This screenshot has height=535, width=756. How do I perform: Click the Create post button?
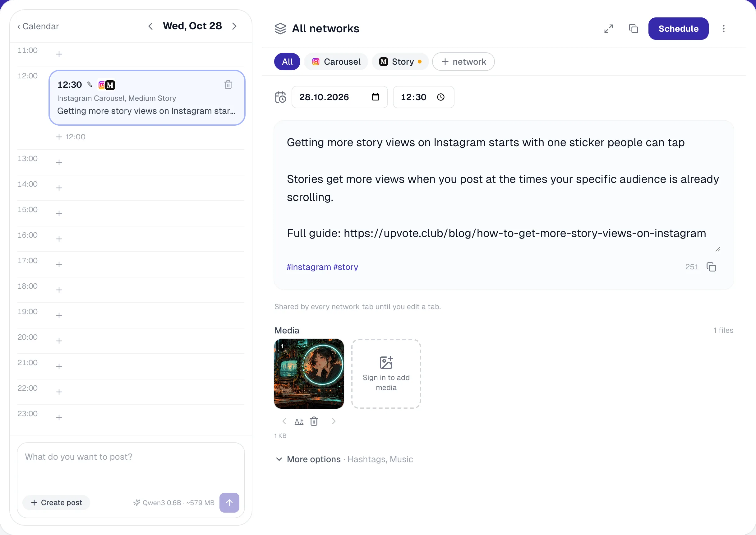[56, 502]
